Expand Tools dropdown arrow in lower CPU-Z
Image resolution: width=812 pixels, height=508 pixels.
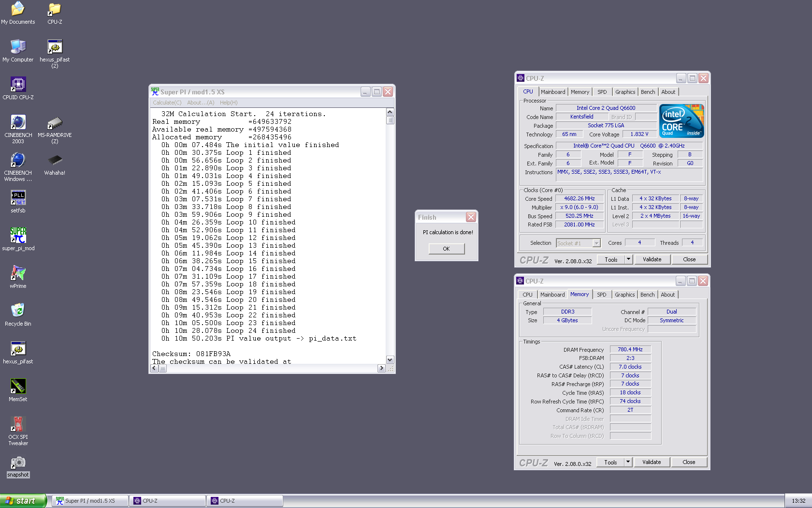(628, 462)
